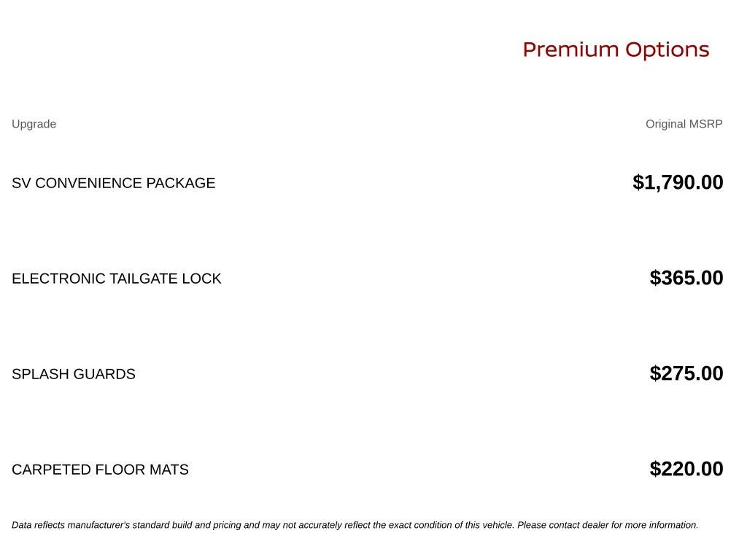
Task: Click the $220.00 price value
Action: coord(686,469)
